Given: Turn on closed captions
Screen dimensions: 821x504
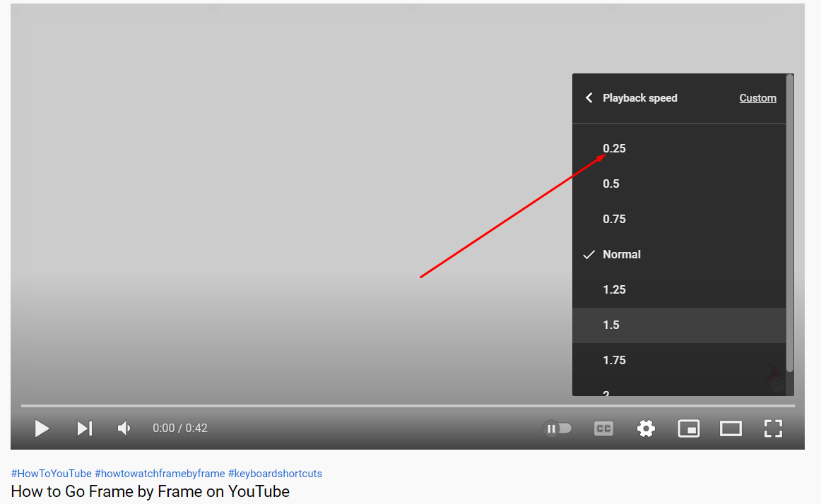Looking at the screenshot, I should (x=603, y=428).
